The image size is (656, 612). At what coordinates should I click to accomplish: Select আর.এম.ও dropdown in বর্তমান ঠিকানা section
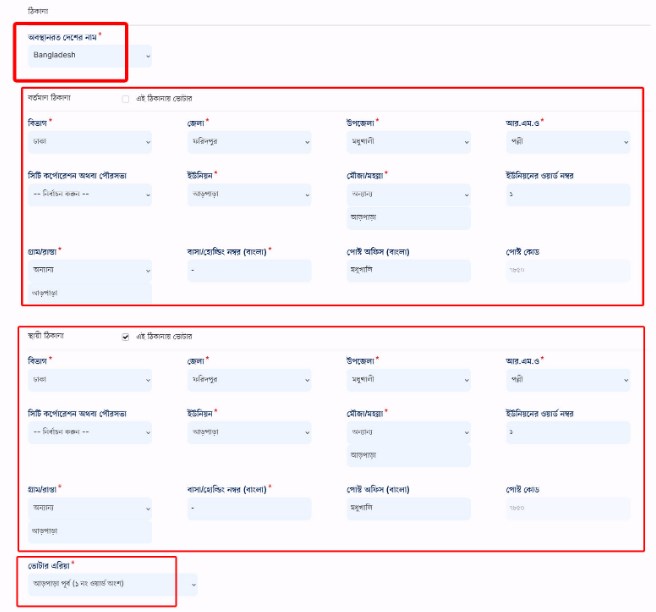pos(567,142)
